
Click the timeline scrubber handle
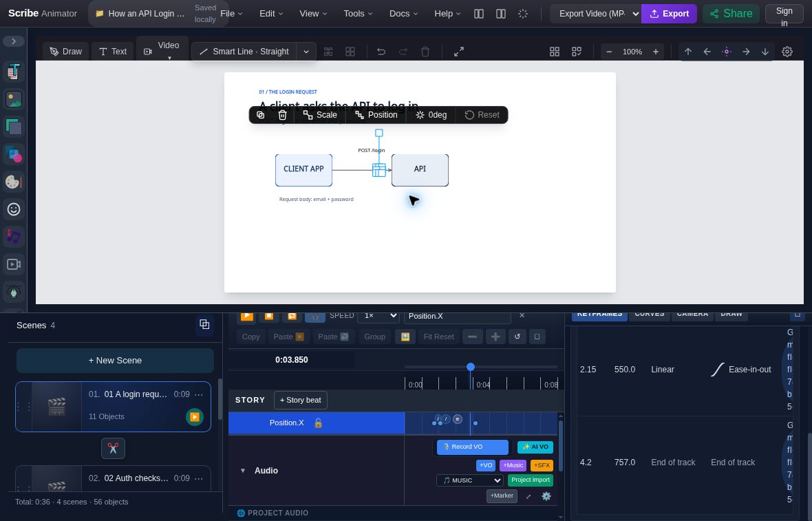coord(470,367)
